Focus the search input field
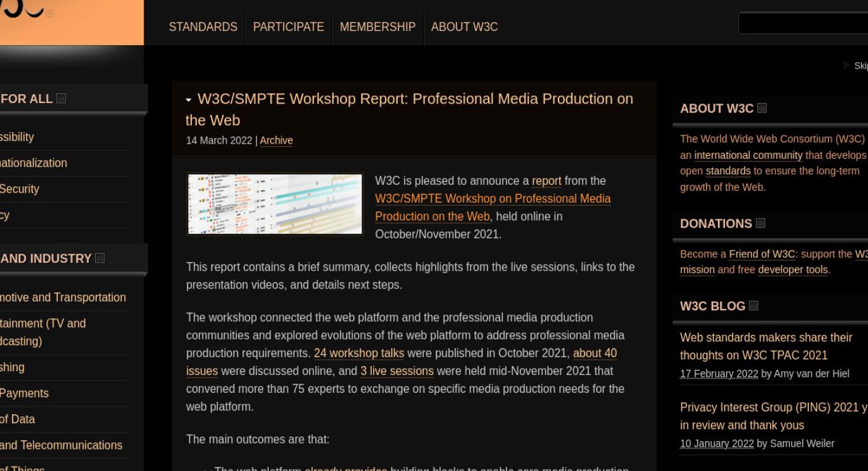The image size is (868, 471). [x=803, y=23]
